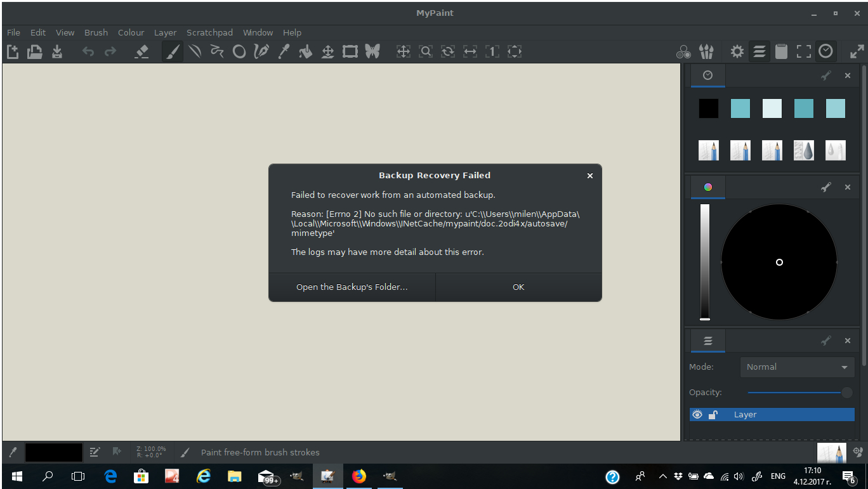The width and height of the screenshot is (868, 489).
Task: Toggle the lock on Layer
Action: [x=713, y=414]
